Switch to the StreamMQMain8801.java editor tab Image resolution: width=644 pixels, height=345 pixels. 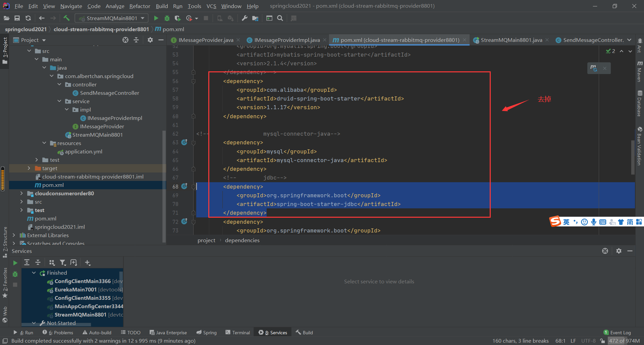tap(511, 40)
